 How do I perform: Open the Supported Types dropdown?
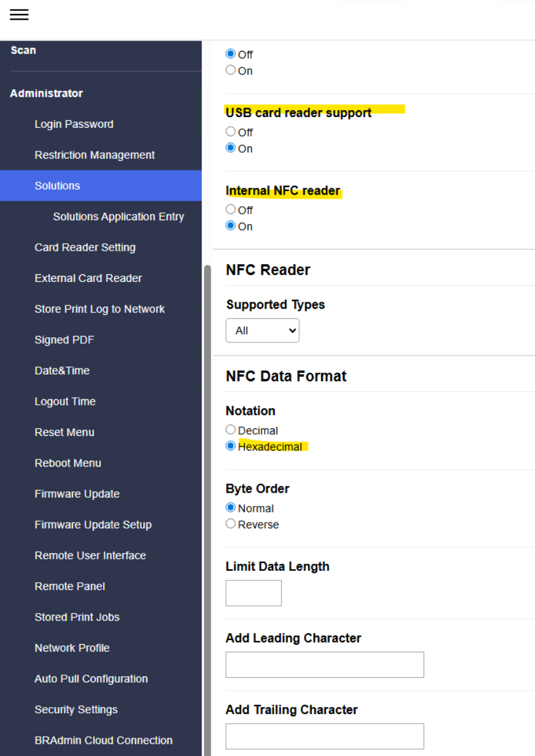[x=262, y=331]
